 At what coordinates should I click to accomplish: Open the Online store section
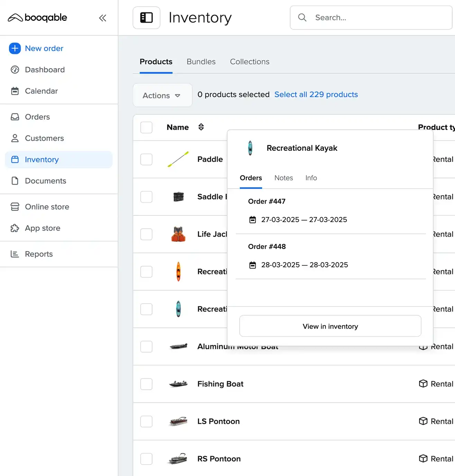(47, 207)
